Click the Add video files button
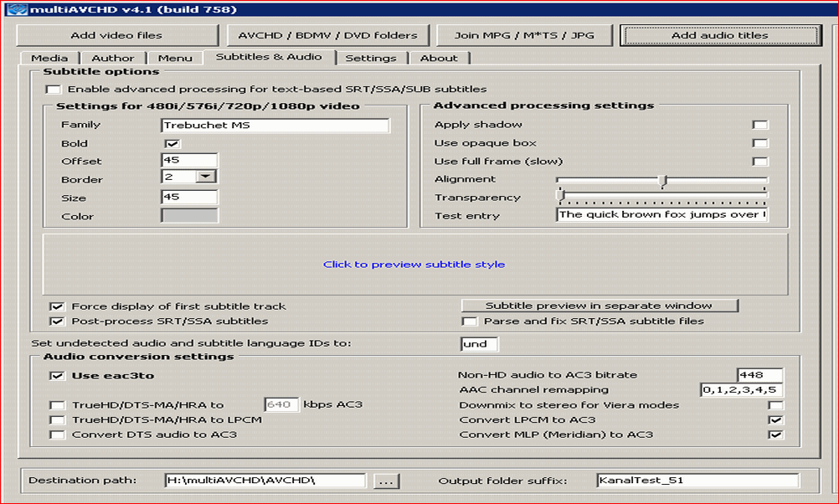839x504 pixels. coord(116,35)
